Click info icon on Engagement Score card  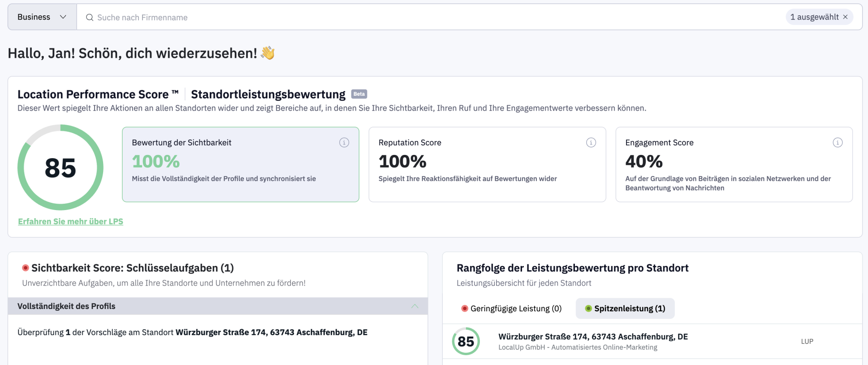click(837, 143)
